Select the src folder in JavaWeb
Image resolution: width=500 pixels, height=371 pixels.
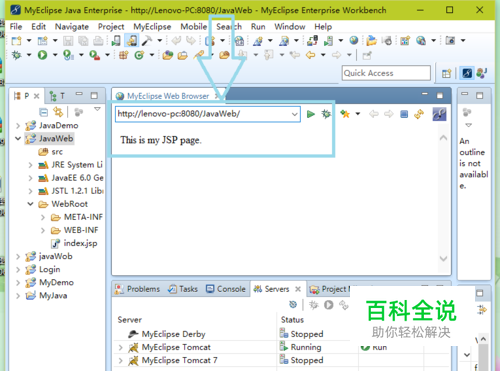pos(50,152)
